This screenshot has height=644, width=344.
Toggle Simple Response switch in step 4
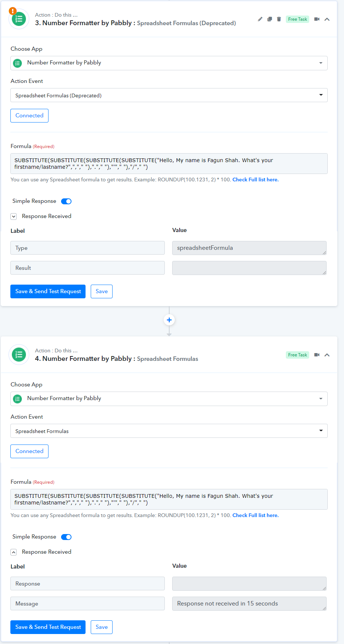[66, 537]
